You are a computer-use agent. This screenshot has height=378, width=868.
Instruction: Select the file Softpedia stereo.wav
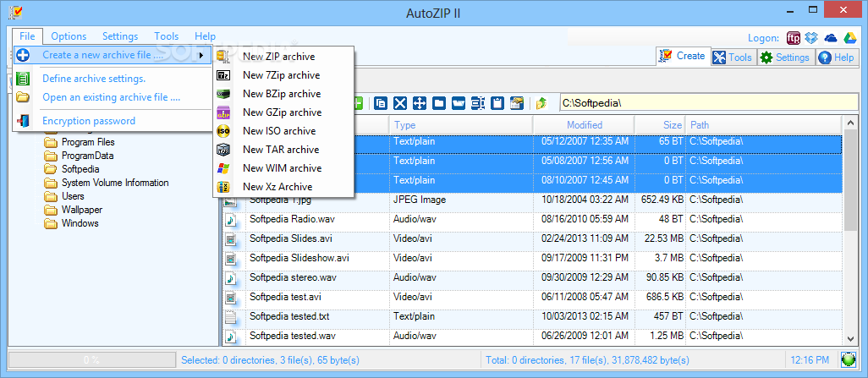(293, 277)
